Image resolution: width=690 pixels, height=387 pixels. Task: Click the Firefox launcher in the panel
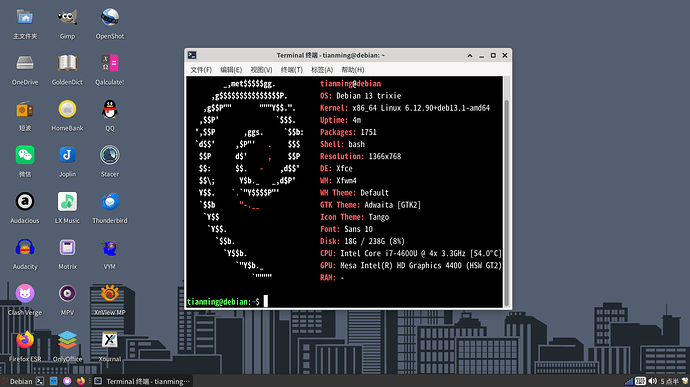tap(81, 381)
